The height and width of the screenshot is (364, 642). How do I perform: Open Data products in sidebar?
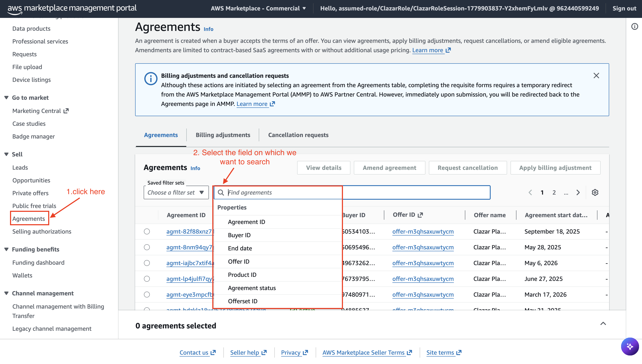pos(31,29)
